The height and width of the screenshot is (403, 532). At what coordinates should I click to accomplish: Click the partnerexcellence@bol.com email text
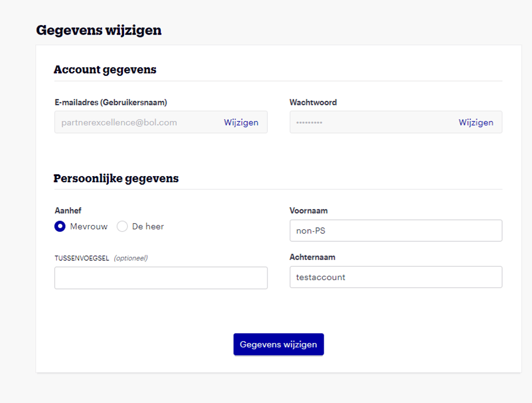click(x=119, y=122)
